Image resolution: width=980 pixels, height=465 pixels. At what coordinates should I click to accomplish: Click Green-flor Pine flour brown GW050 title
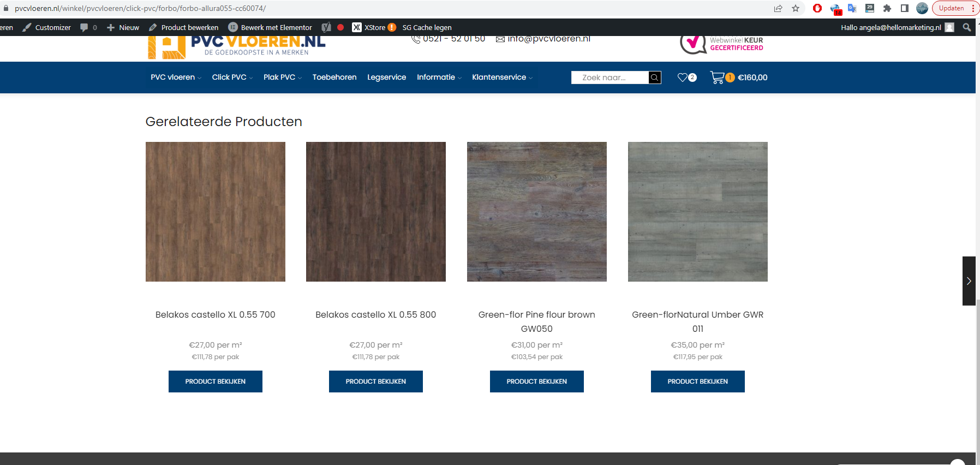point(537,321)
